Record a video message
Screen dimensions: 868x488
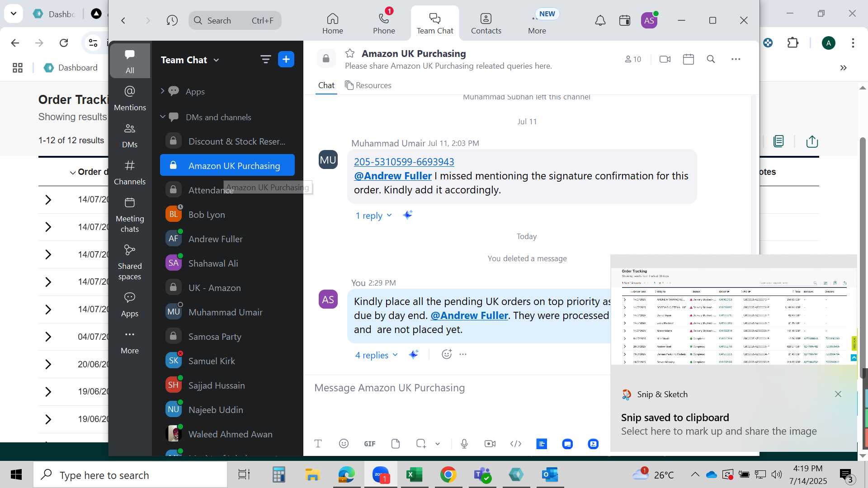490,444
